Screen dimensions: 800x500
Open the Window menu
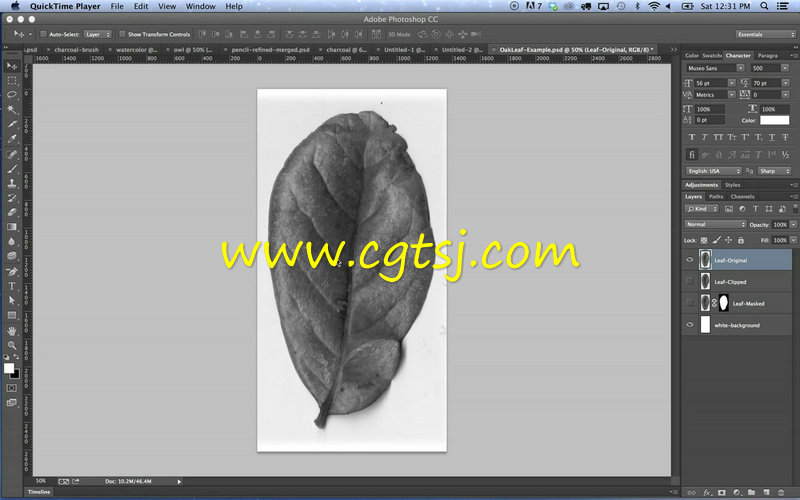click(200, 6)
